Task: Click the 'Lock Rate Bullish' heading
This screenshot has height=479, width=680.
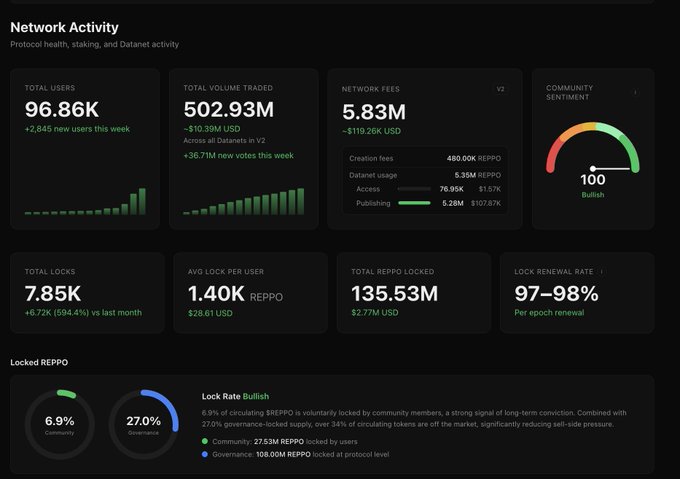Action: coord(235,396)
